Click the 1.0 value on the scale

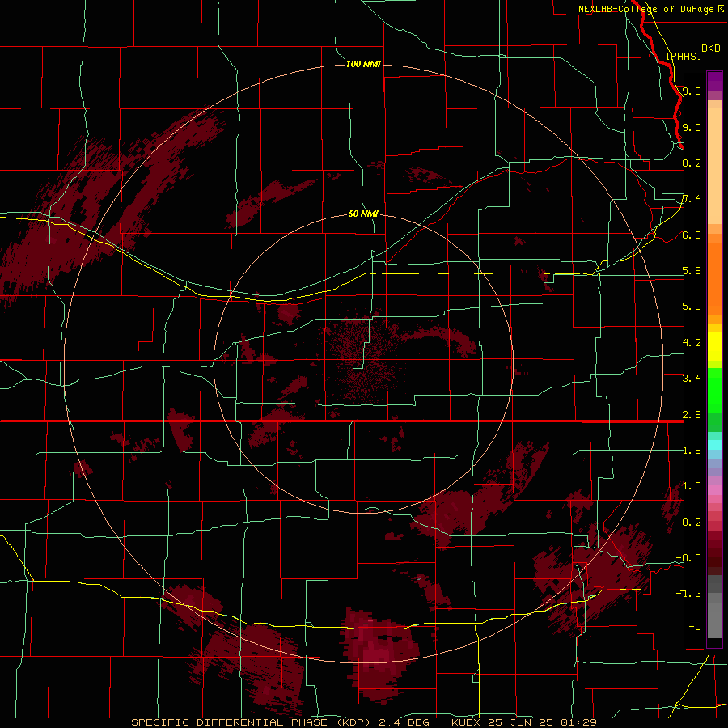click(x=692, y=486)
